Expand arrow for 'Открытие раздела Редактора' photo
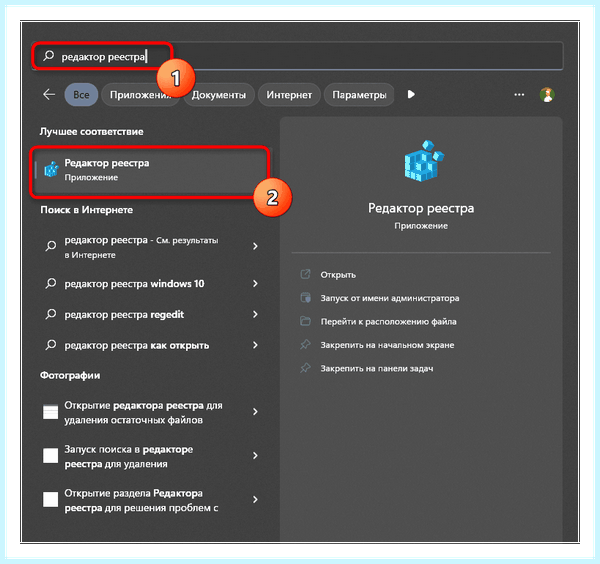Viewport: 600px width, 564px height. [x=255, y=499]
